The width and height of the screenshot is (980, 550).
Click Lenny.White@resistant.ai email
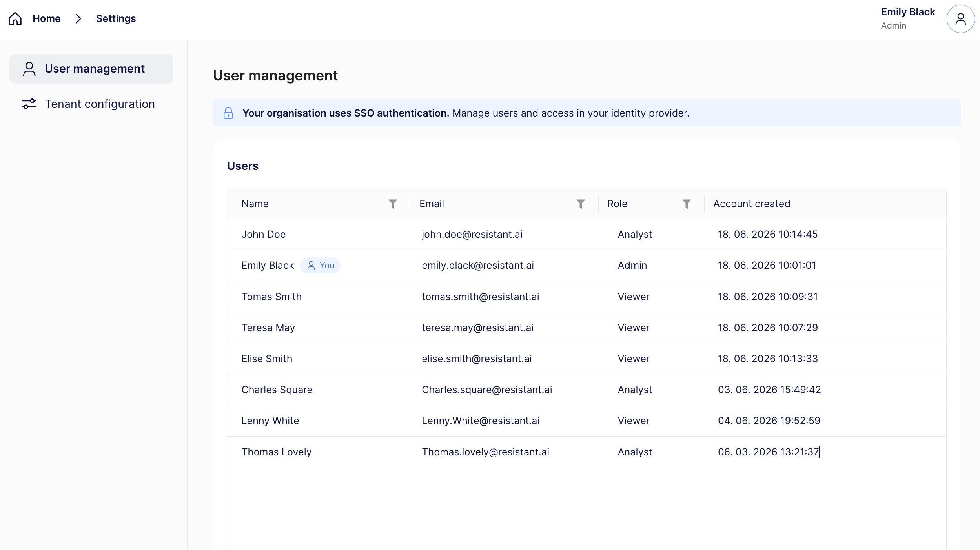(x=481, y=421)
